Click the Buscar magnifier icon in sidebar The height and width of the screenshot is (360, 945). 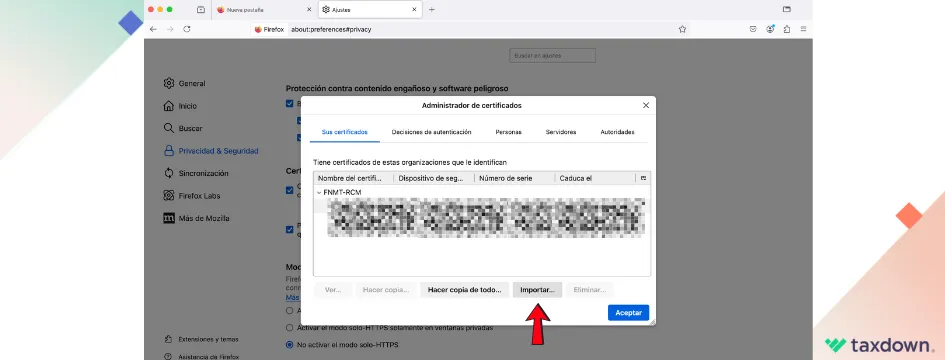click(169, 128)
